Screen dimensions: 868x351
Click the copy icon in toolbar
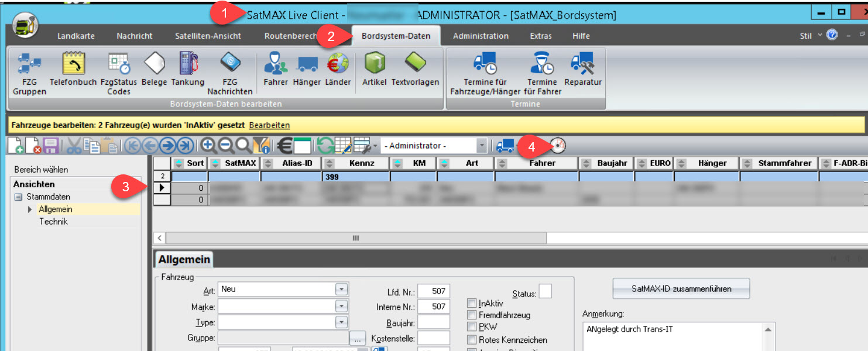tap(91, 146)
